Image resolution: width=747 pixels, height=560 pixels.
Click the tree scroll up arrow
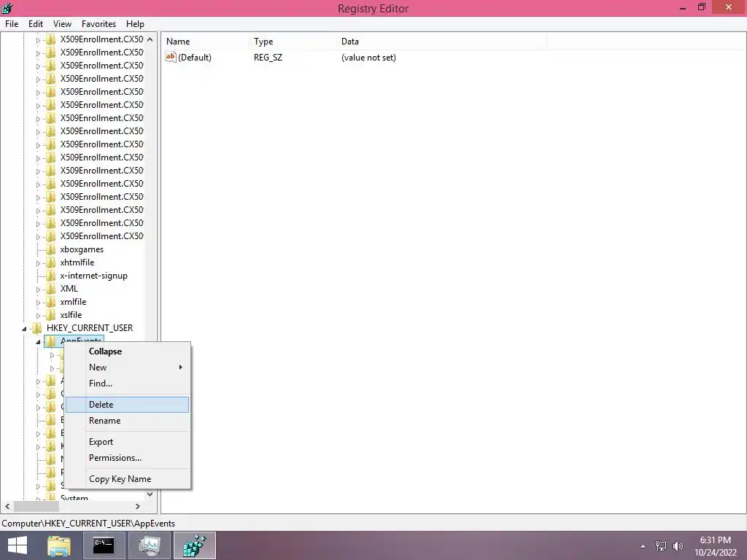150,39
